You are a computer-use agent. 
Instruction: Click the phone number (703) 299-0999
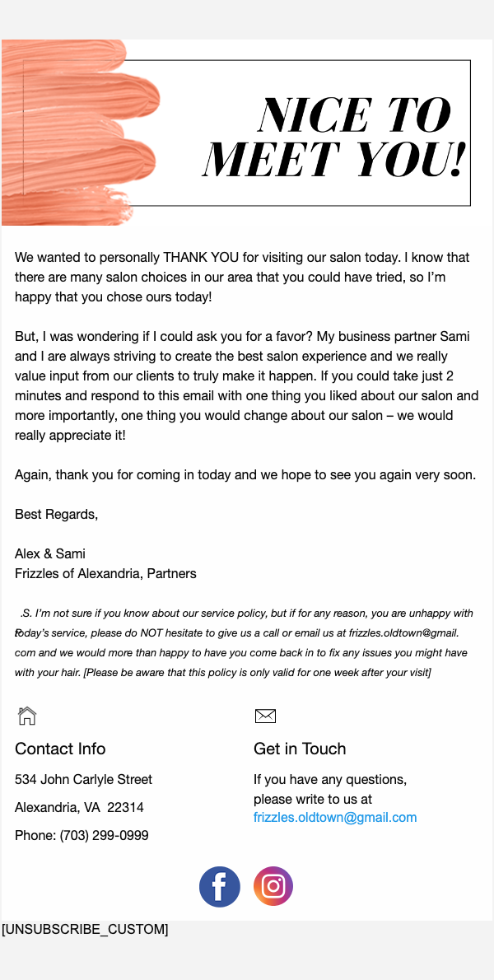click(x=82, y=835)
